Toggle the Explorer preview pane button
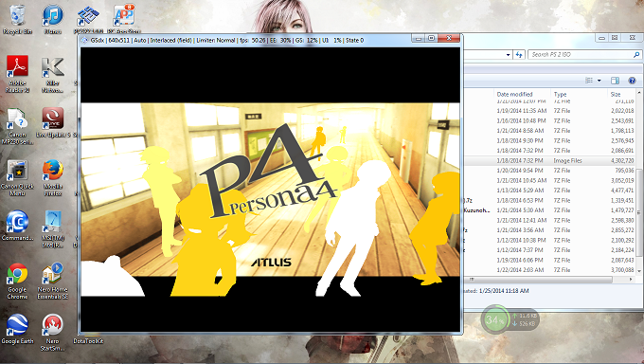This screenshot has height=364, width=644. pyautogui.click(x=615, y=81)
